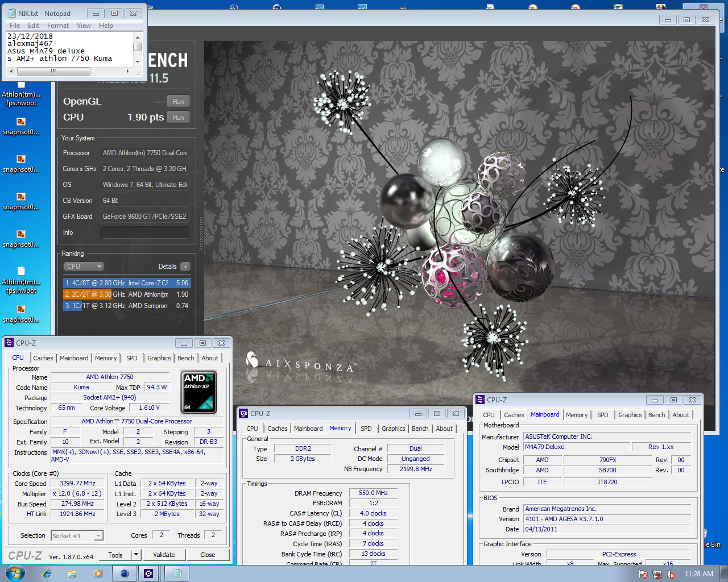Open the Notepad Edit menu
Viewport: 728px width, 582px height.
click(34, 26)
